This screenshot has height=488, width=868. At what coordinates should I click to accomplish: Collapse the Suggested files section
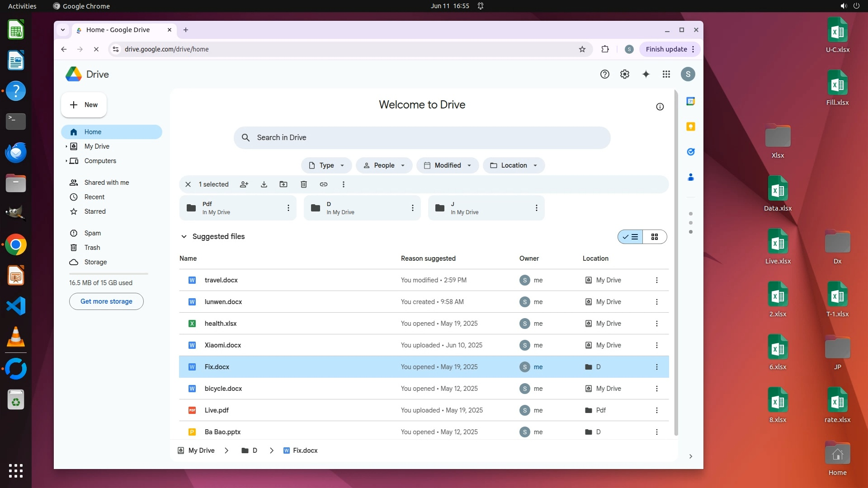[x=184, y=236]
